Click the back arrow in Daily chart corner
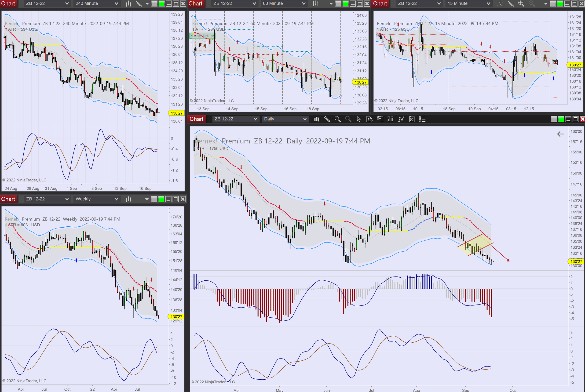 pos(560,134)
